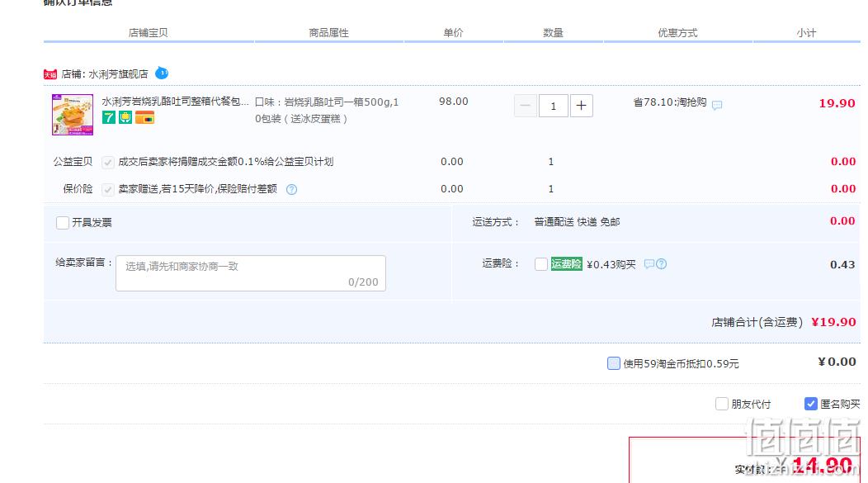Enable the 运费险 purchase checkbox
868x483 pixels.
541,264
